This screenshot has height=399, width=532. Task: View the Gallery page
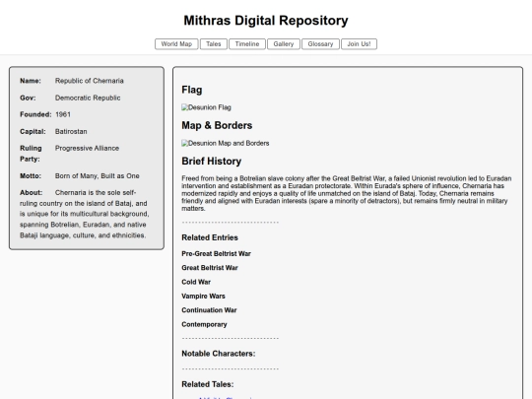284,44
